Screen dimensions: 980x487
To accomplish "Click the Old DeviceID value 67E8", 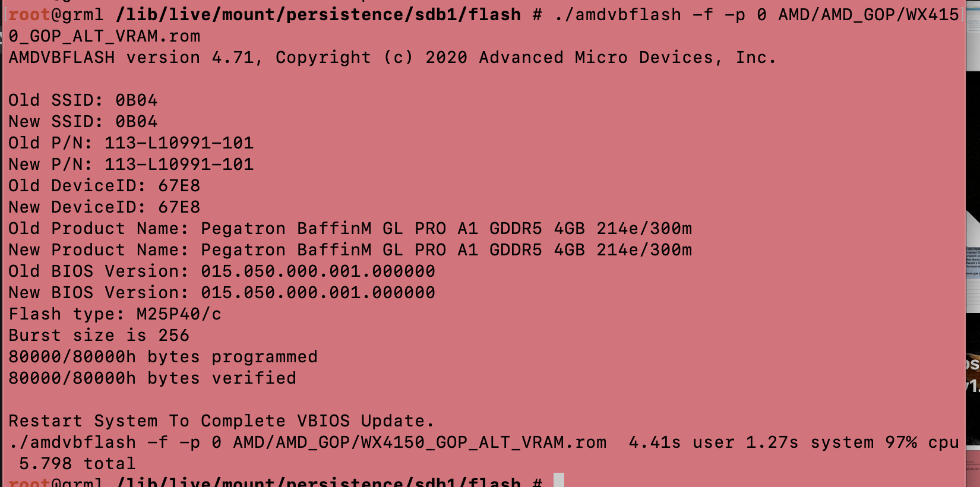I will (x=179, y=186).
